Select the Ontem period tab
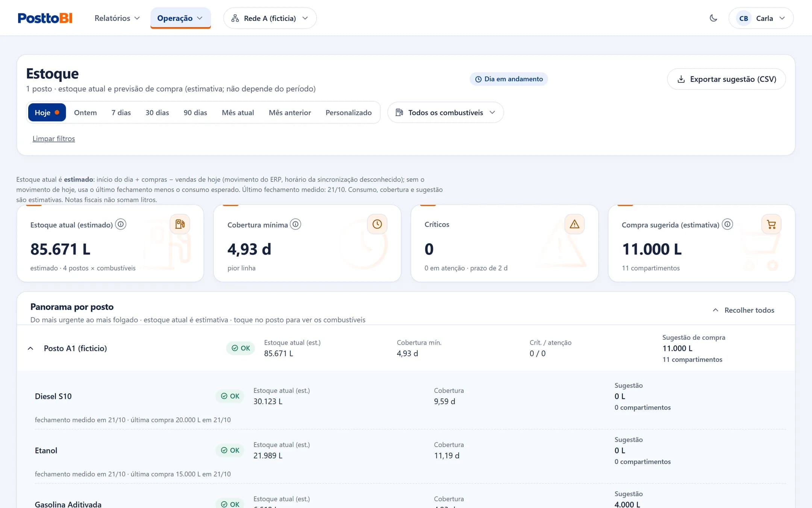Viewport: 812px width, 508px height. point(85,113)
